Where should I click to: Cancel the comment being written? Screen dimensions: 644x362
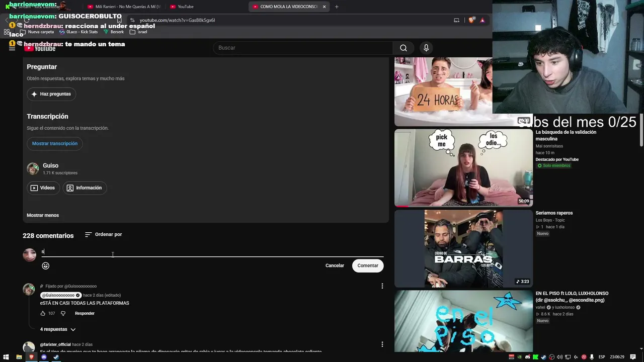[335, 265]
